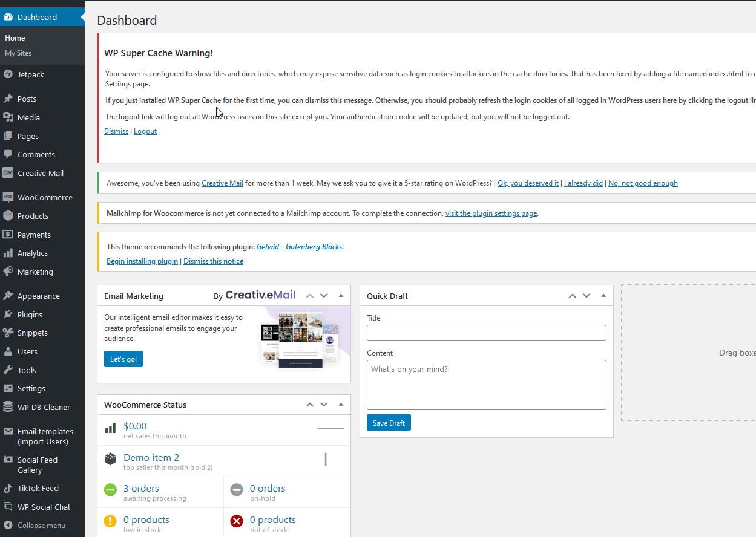Click the Posts pushpin icon
Image resolution: width=756 pixels, height=537 pixels.
tap(8, 99)
